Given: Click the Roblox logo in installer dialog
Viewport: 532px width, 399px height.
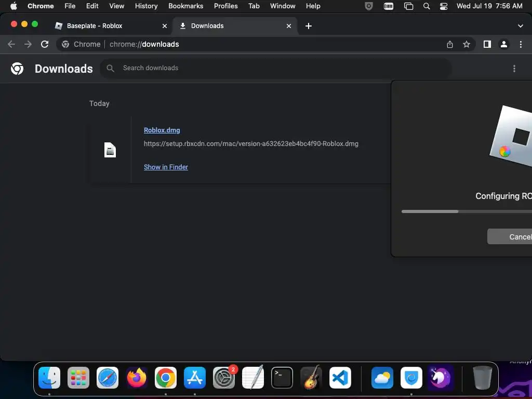Looking at the screenshot, I should [511, 137].
